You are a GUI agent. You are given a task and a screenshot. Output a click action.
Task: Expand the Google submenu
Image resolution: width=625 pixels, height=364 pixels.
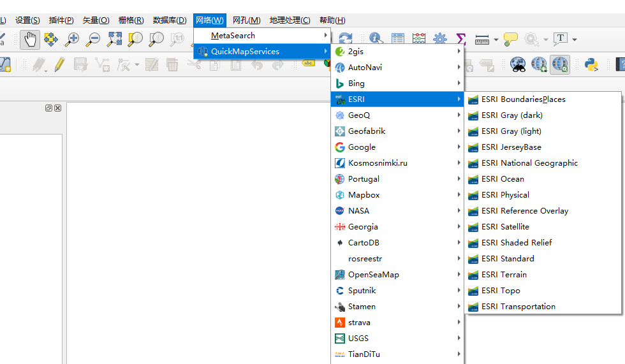coord(397,147)
